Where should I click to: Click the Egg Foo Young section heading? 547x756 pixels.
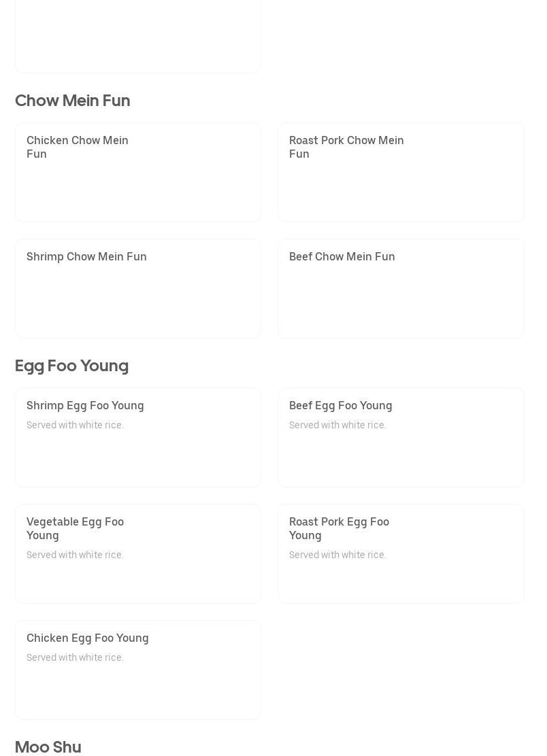71,366
